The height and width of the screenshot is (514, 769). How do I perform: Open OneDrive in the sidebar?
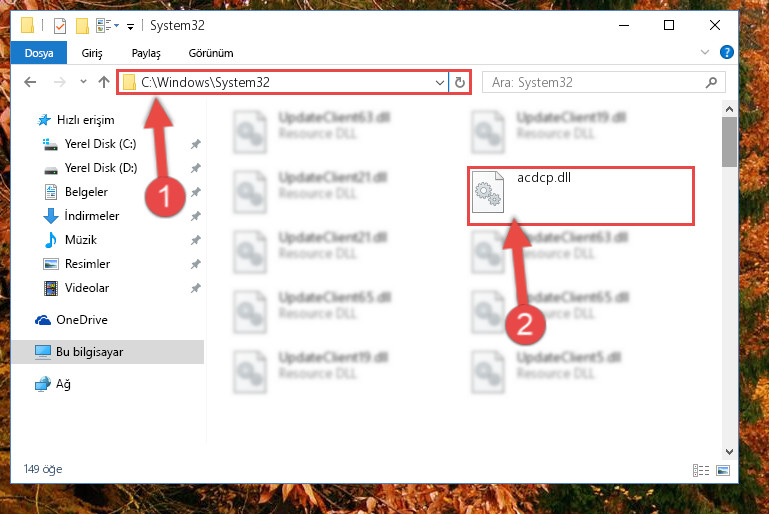click(82, 320)
